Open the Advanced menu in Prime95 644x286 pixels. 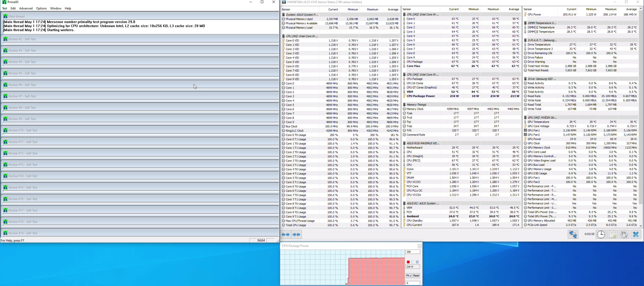[26, 8]
